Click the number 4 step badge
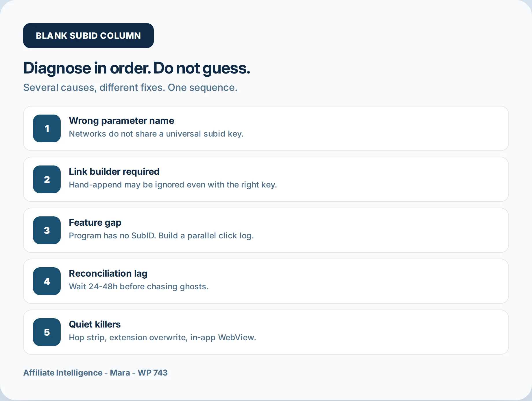 point(47,281)
